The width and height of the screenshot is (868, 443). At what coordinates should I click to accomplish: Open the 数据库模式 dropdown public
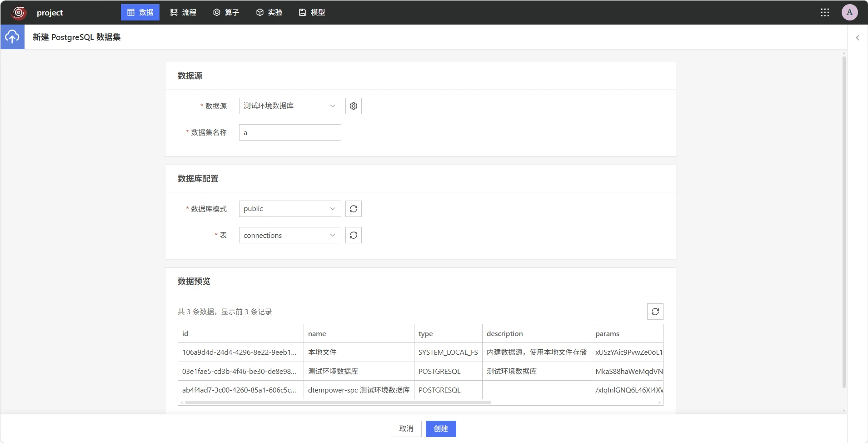coord(290,209)
